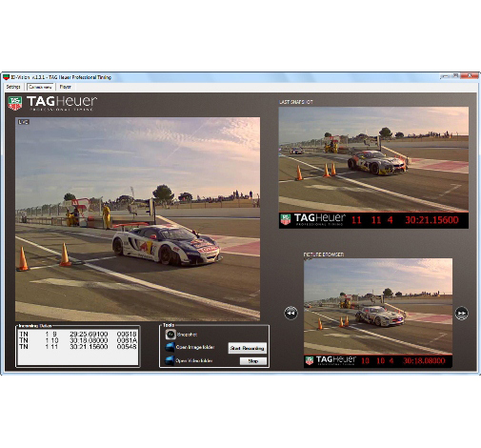Select incoming data row 29:25.69100

click(x=78, y=335)
